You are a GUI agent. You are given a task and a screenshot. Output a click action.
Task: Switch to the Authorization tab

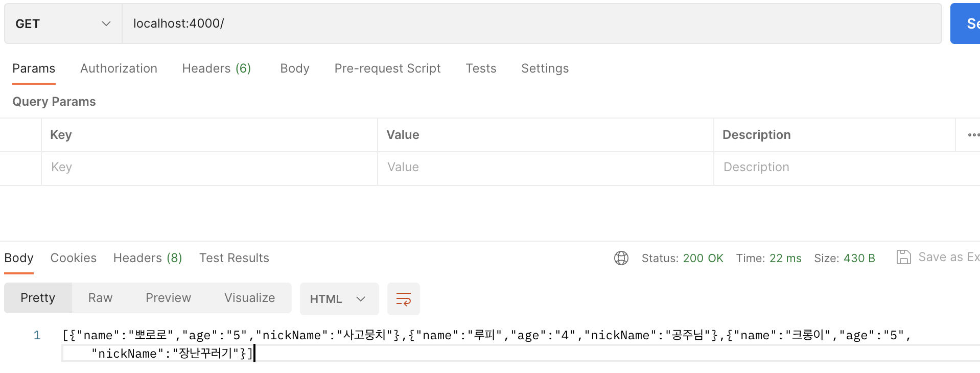[119, 68]
